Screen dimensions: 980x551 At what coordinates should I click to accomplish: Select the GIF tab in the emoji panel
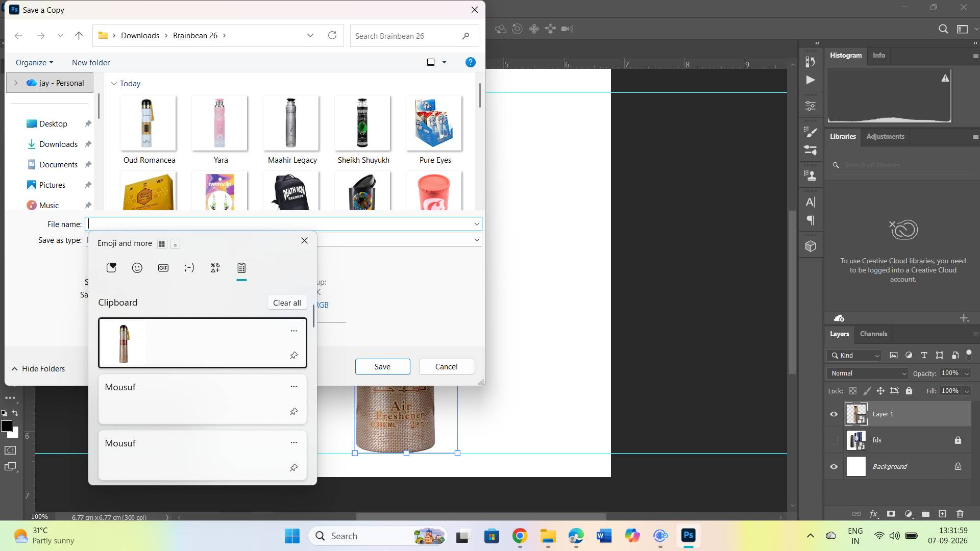click(x=163, y=268)
